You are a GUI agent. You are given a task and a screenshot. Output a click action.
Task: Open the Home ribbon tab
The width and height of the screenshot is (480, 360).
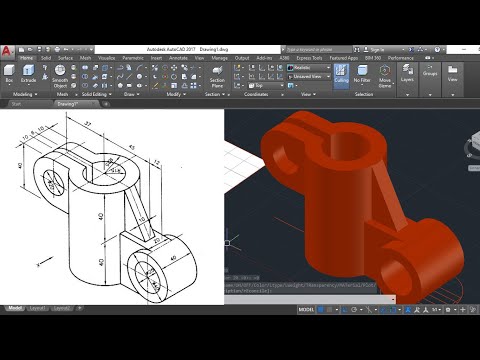(x=26, y=58)
